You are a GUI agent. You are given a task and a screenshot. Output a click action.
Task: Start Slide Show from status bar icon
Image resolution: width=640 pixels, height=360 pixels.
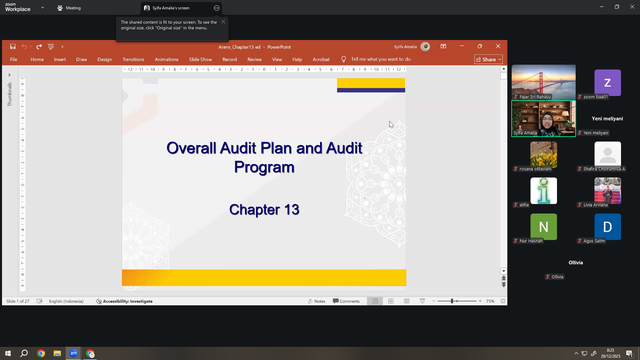click(x=422, y=301)
